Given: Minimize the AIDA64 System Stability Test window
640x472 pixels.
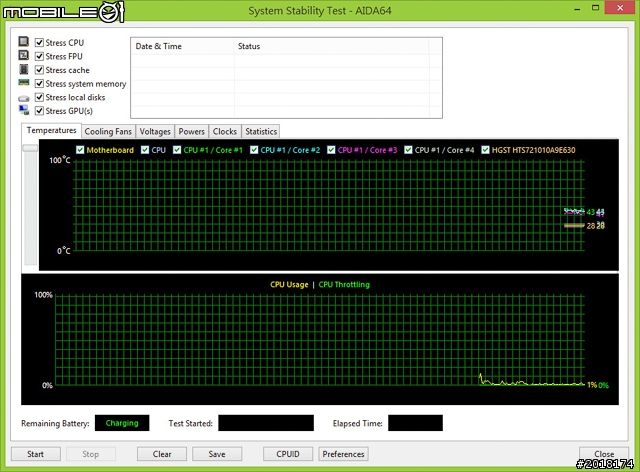Looking at the screenshot, I should 577,9.
